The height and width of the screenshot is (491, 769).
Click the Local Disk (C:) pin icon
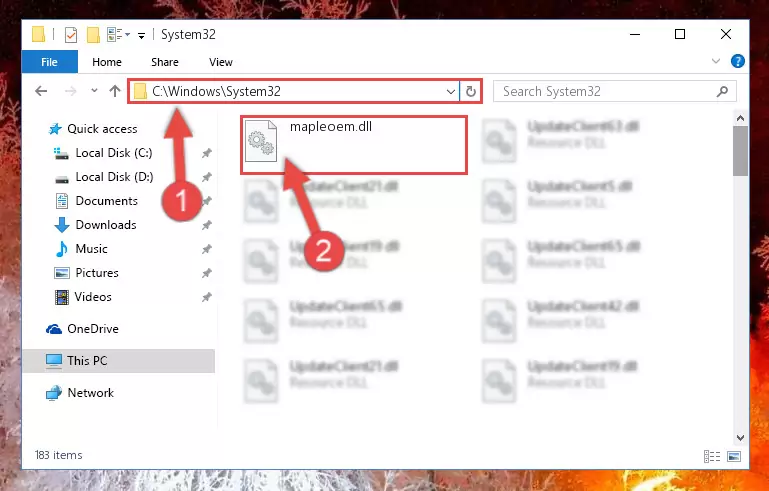click(x=206, y=153)
